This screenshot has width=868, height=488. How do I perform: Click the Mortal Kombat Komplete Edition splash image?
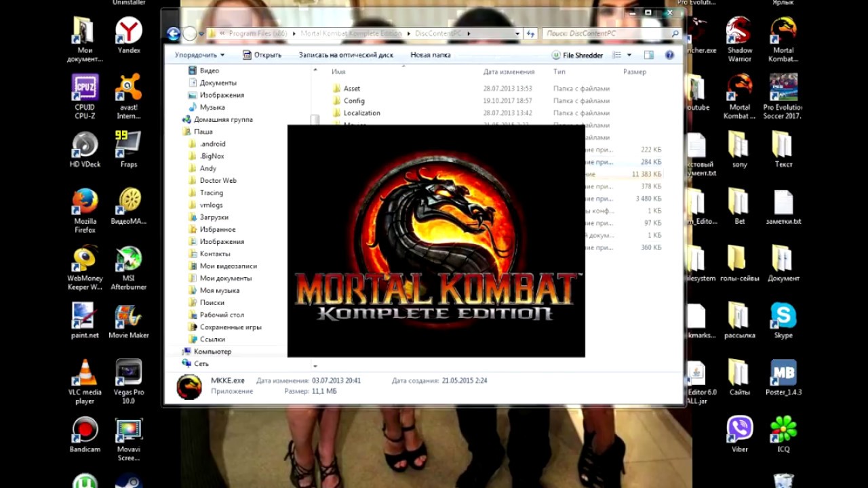(x=436, y=241)
